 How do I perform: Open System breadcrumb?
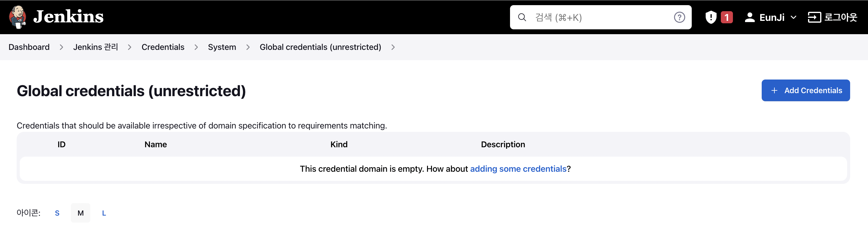tap(222, 47)
